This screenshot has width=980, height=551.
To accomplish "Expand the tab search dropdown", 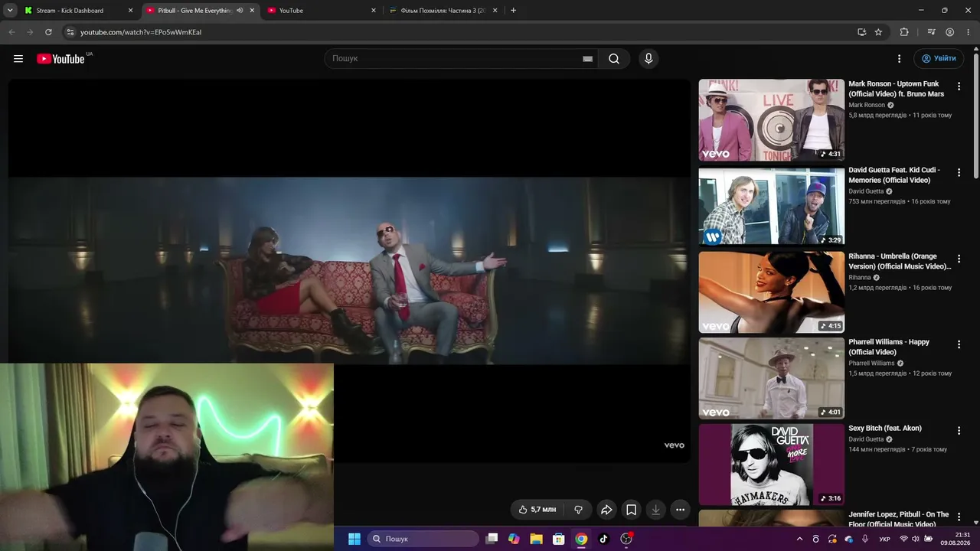I will tap(10, 11).
